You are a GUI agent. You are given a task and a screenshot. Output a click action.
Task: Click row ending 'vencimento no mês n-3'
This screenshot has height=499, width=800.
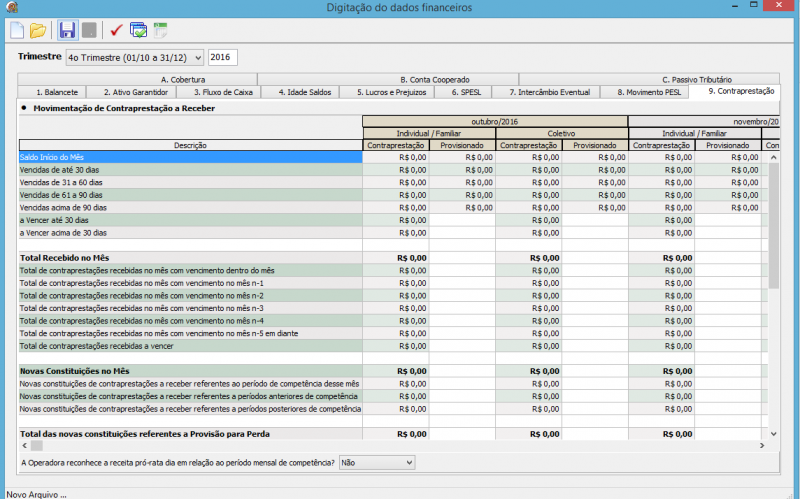pyautogui.click(x=191, y=308)
